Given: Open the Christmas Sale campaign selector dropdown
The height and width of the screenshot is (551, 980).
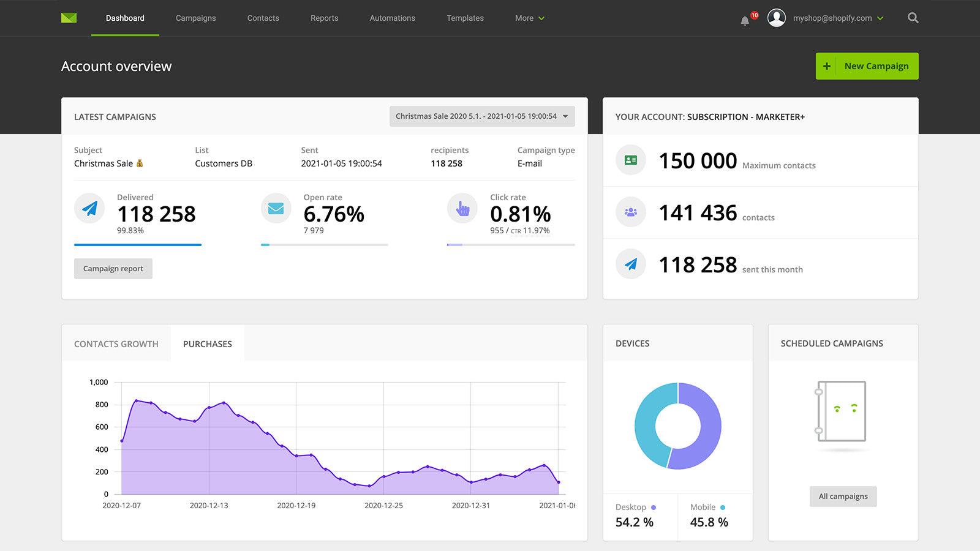Looking at the screenshot, I should tap(483, 116).
